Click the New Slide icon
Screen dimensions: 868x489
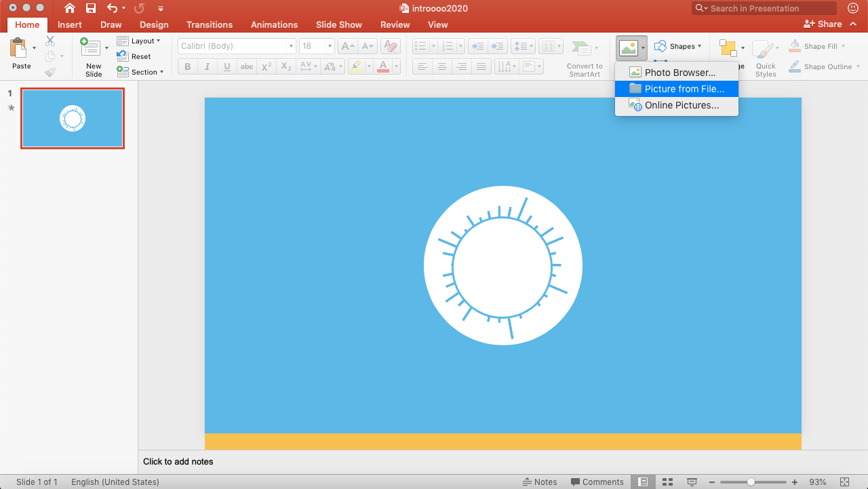point(90,47)
